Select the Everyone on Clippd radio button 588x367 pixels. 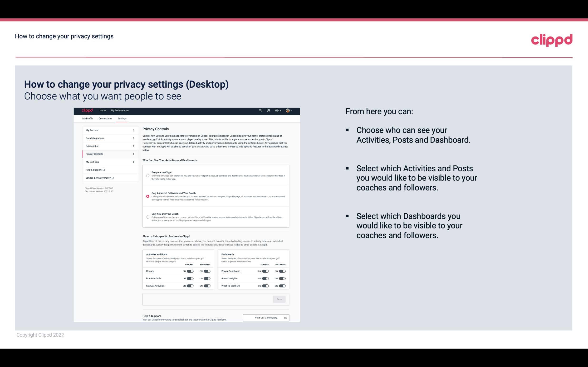click(x=148, y=176)
